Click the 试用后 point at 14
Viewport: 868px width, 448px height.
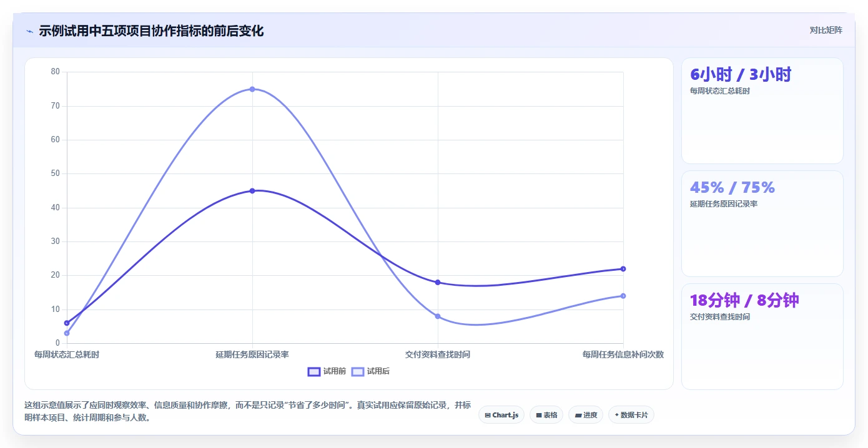623,296
